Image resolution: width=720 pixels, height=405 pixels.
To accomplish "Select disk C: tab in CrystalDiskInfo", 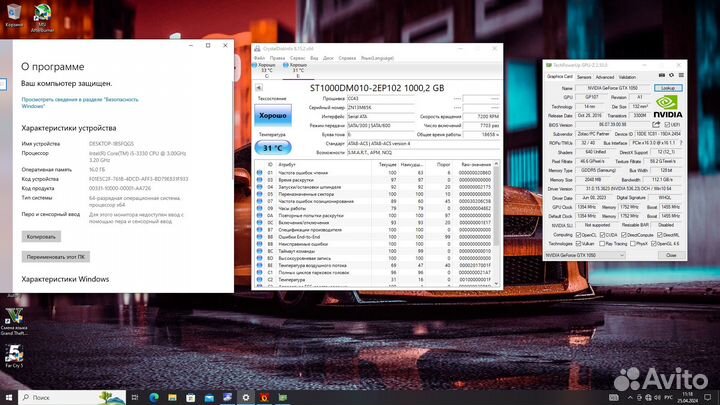I will coord(266,70).
